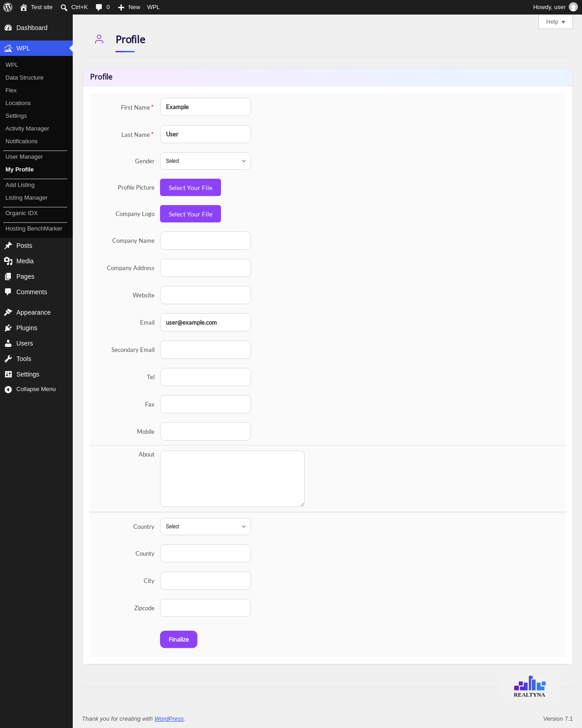
Task: Open the Appearance paintbrush icon
Action: 8,312
